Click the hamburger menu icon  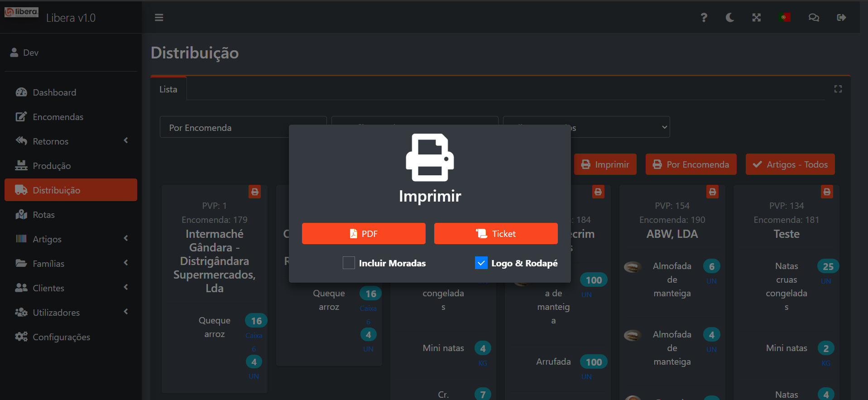(159, 18)
